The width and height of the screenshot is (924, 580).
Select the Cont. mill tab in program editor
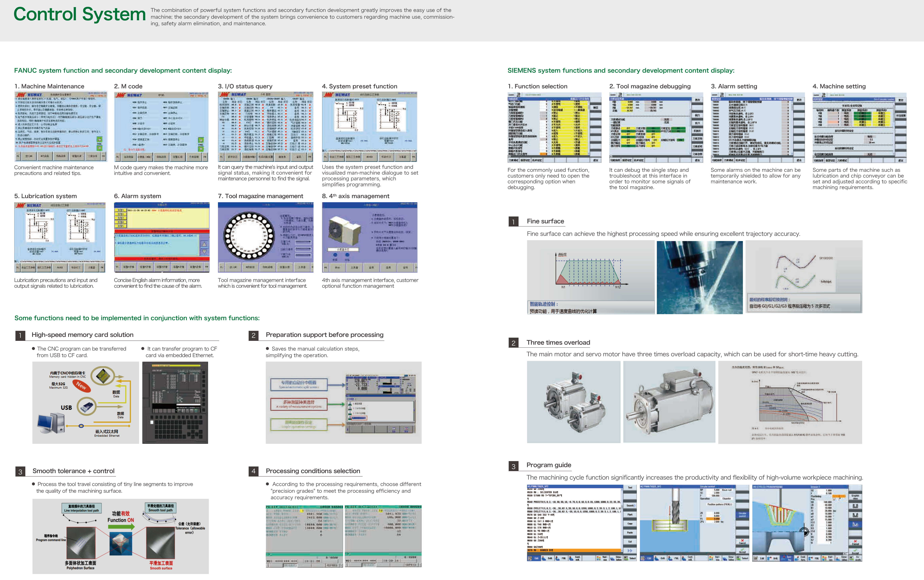(575, 559)
